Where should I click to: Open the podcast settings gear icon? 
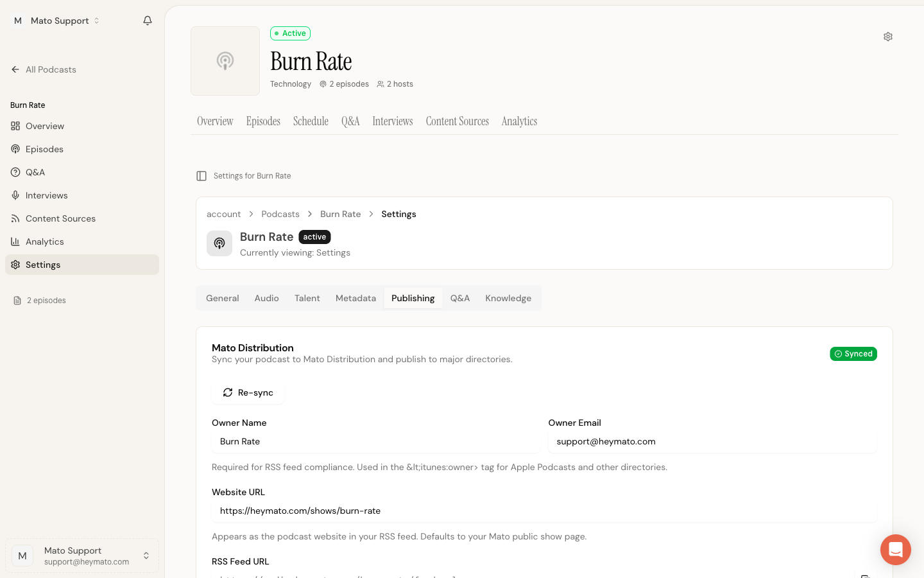(888, 37)
